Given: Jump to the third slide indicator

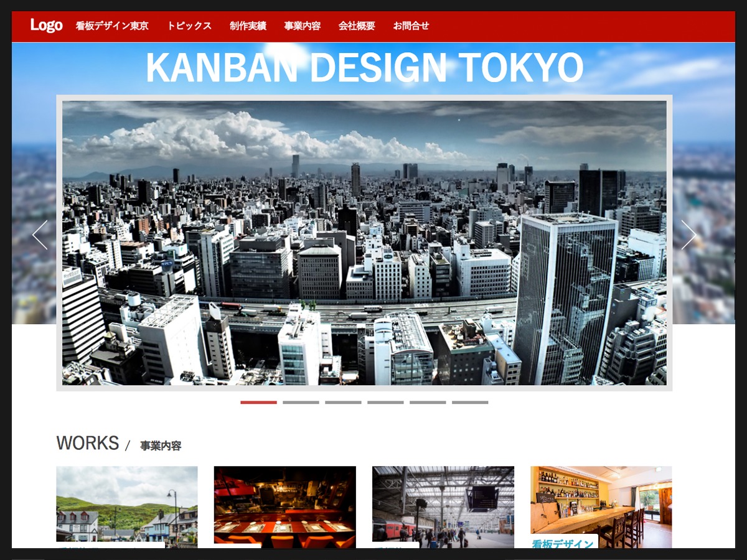Looking at the screenshot, I should tap(343, 403).
